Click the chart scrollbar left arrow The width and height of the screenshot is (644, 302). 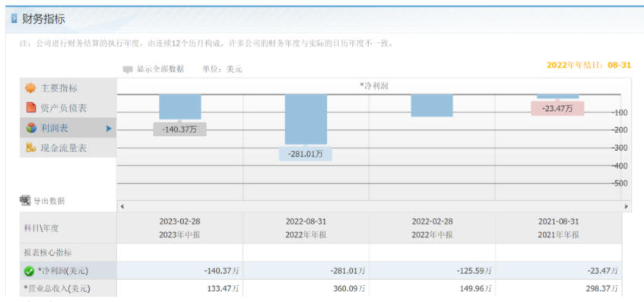(122, 206)
